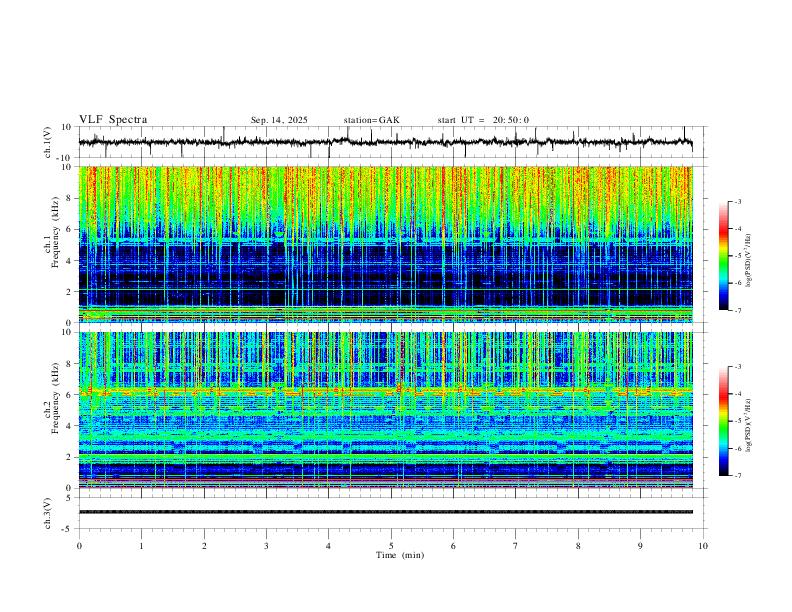Click the "VLF Spectra" plot title
This screenshot has height=612, width=792.
(x=113, y=120)
